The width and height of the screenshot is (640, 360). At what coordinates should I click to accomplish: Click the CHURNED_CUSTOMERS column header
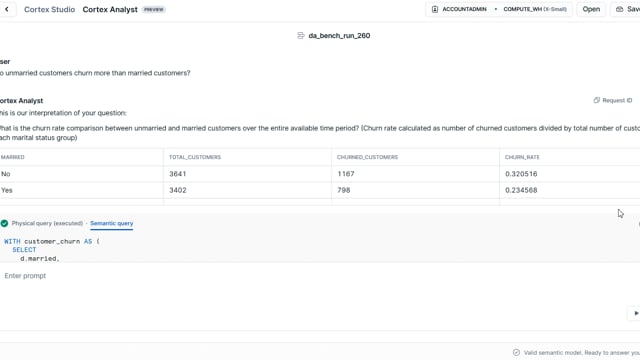[367, 157]
